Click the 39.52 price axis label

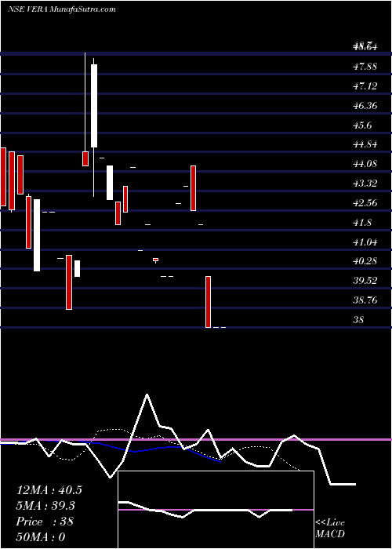(365, 281)
